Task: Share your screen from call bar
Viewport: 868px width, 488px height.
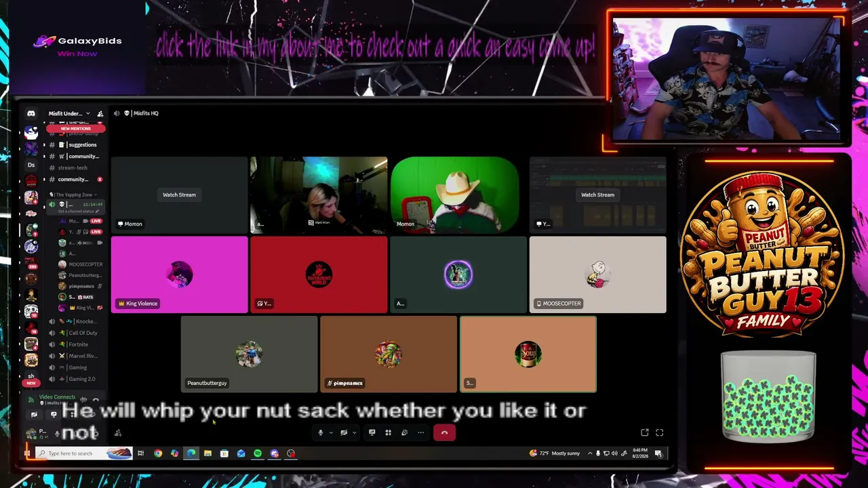Action: (372, 432)
